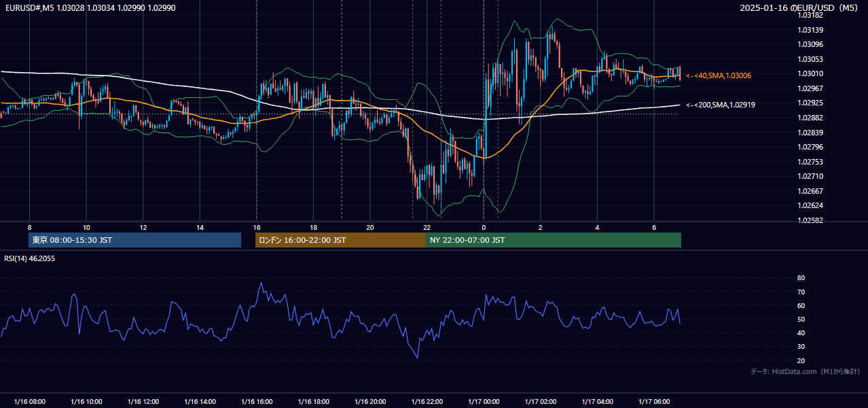
Task: Click the 1/17 04:00 bottom time label
Action: tap(598, 402)
